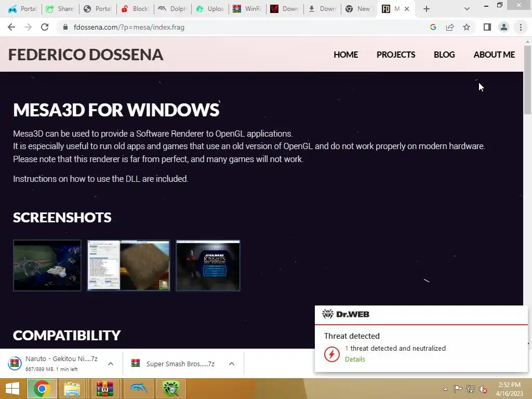The image size is (532, 399).
Task: Switch to the Block tab
Action: [135, 9]
